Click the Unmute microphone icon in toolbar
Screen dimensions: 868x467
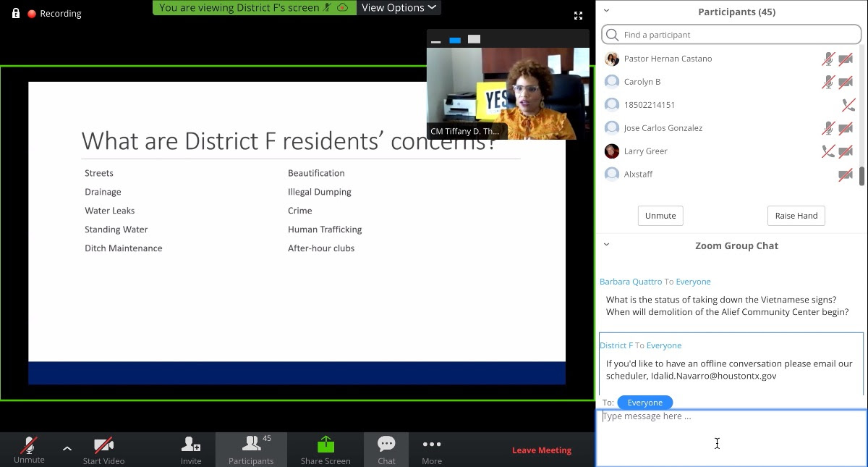point(29,445)
